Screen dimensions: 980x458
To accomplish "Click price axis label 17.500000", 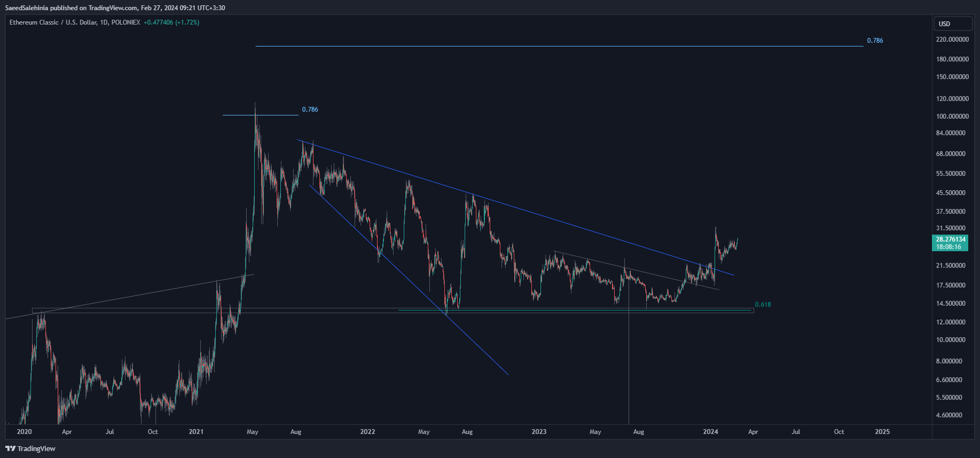I will coord(951,285).
